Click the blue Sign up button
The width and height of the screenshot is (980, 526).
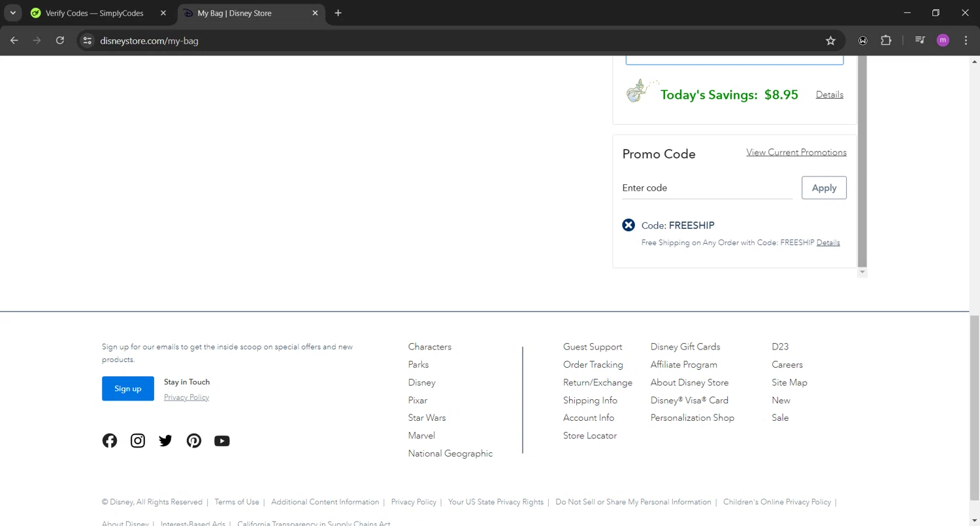tap(128, 389)
